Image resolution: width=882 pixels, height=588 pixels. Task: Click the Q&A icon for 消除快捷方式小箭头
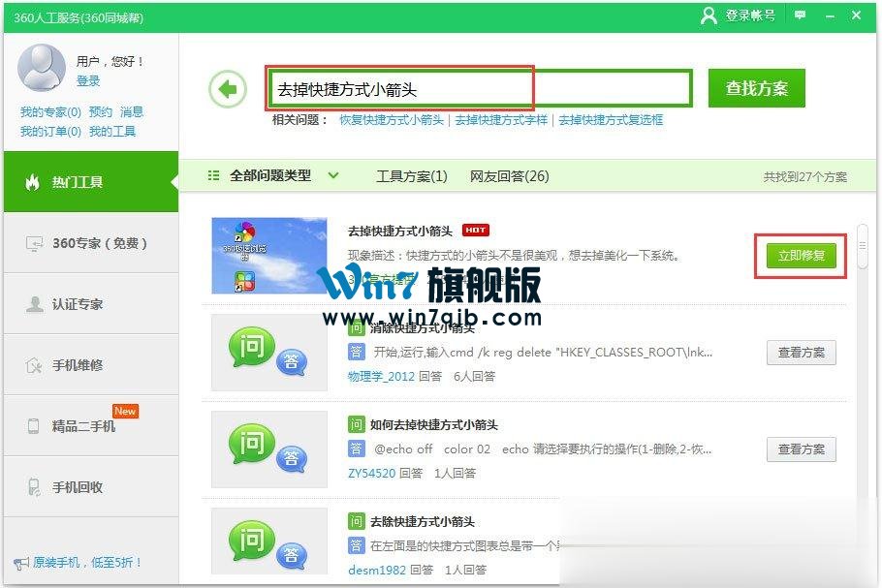[x=268, y=353]
